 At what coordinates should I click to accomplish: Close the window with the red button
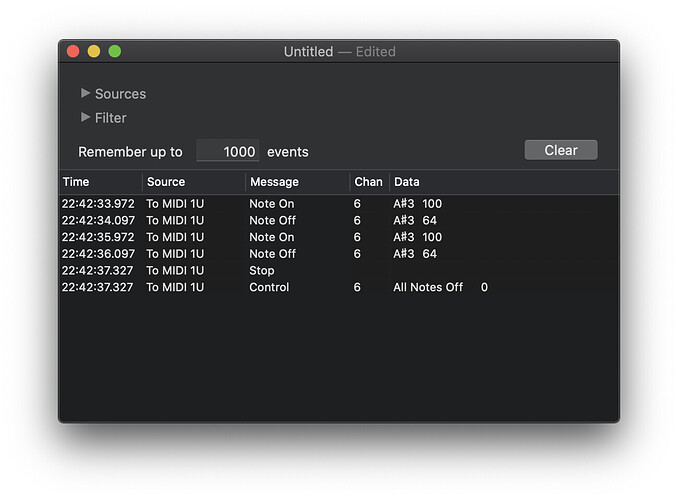point(73,51)
